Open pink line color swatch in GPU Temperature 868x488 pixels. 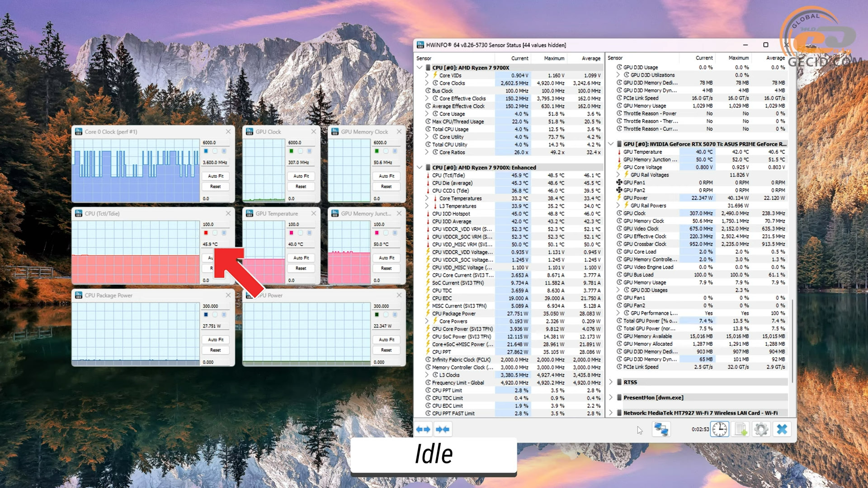(292, 233)
